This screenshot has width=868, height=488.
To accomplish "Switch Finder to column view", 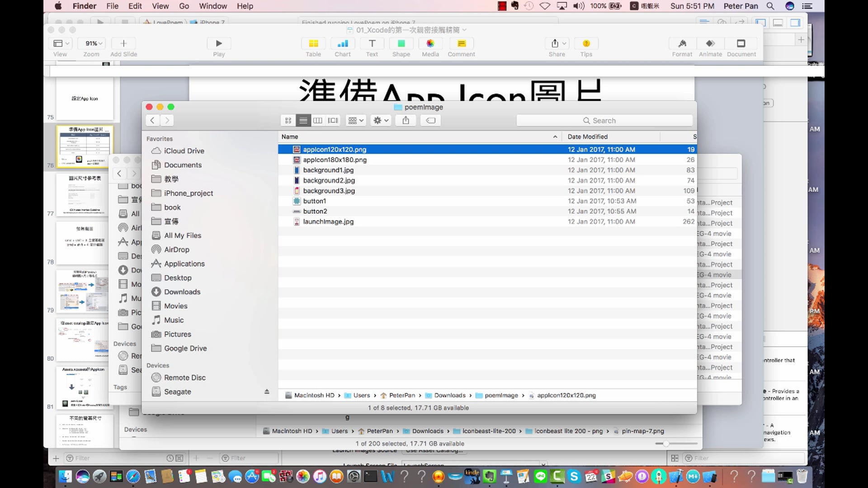I will point(318,120).
